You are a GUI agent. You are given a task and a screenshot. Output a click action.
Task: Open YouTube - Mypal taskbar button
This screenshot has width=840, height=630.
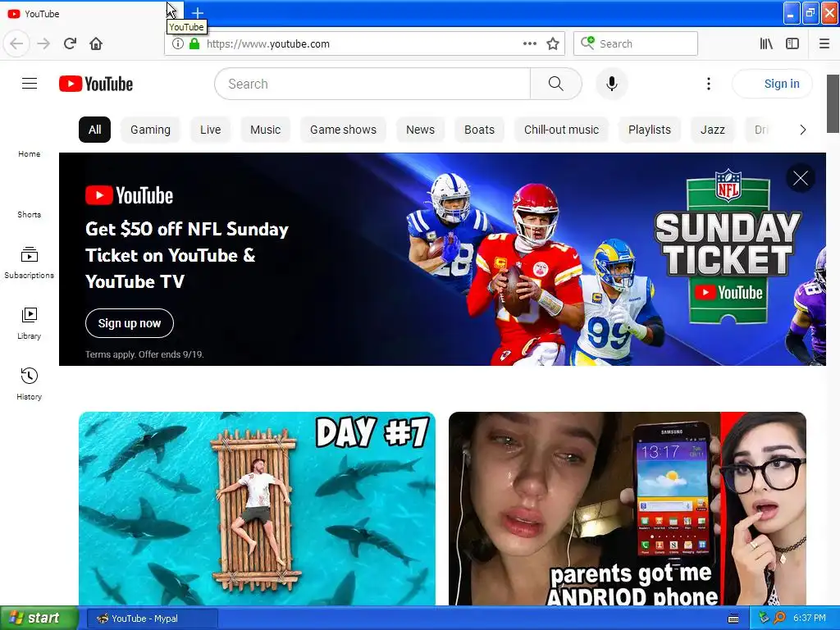pos(152,619)
